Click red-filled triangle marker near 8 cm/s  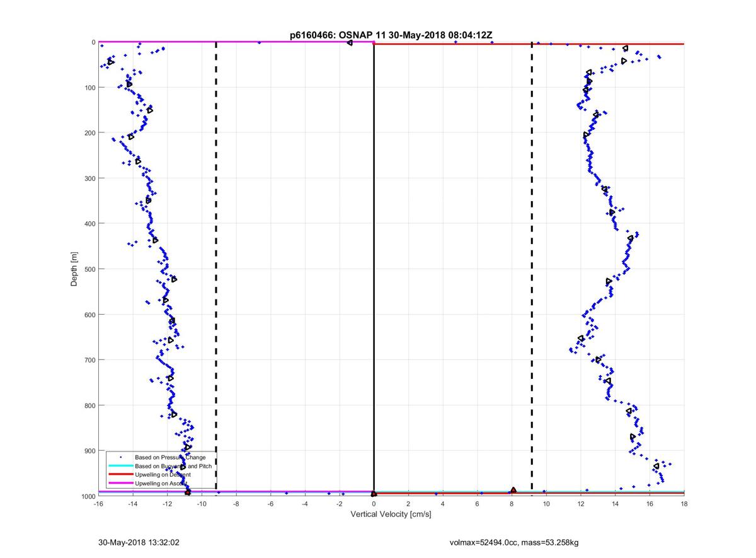coord(513,490)
